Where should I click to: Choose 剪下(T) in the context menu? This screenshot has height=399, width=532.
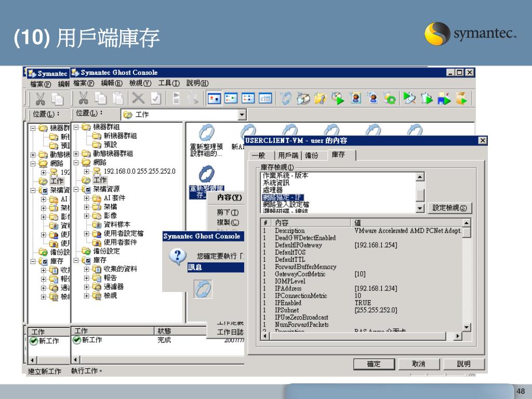click(x=228, y=212)
